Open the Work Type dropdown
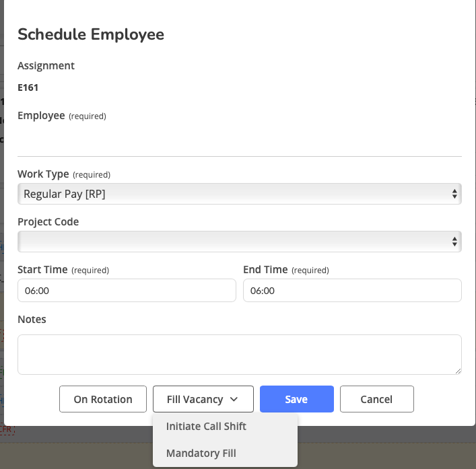This screenshot has width=476, height=469. tap(240, 194)
